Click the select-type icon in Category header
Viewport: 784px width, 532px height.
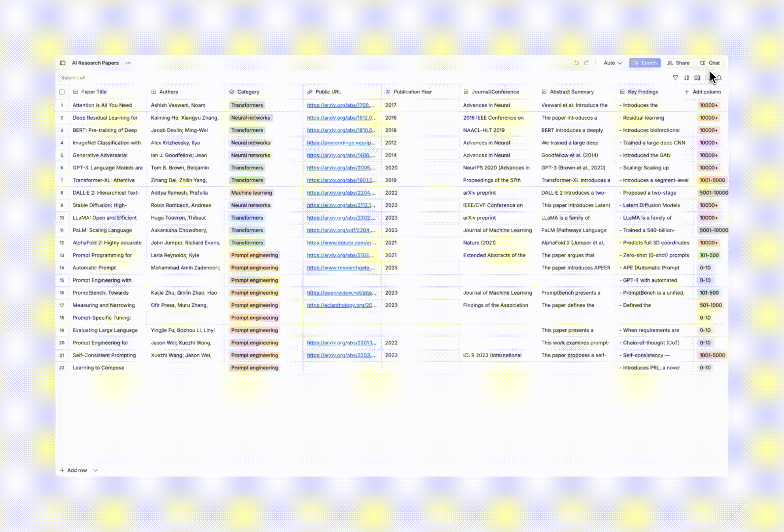pyautogui.click(x=232, y=92)
